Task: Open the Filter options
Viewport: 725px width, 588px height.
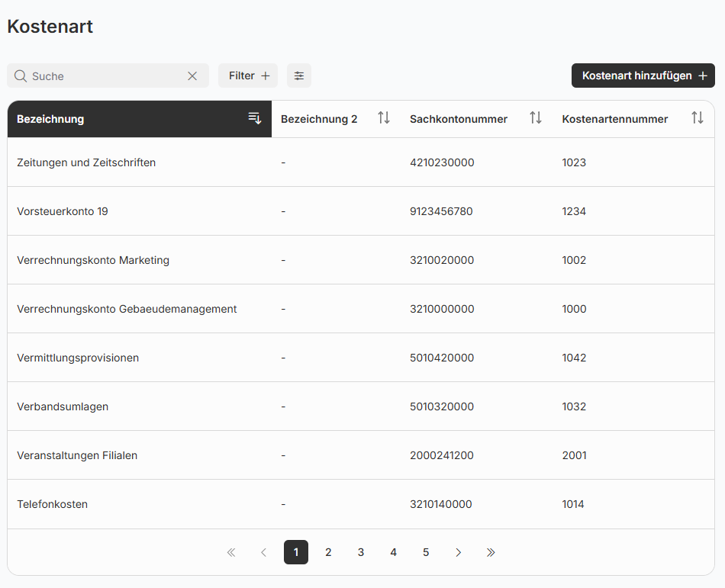Action: (249, 76)
